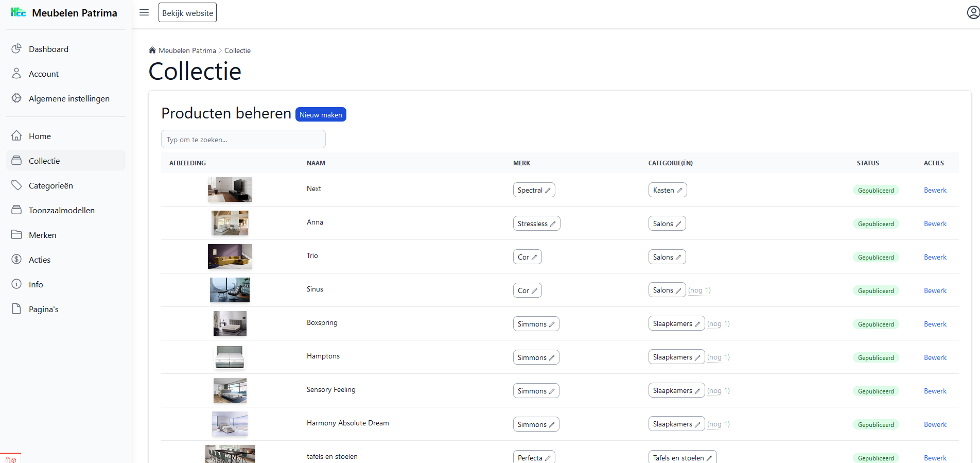Click the Algemene instellingen gear icon
Image resolution: width=980 pixels, height=463 pixels.
(16, 98)
